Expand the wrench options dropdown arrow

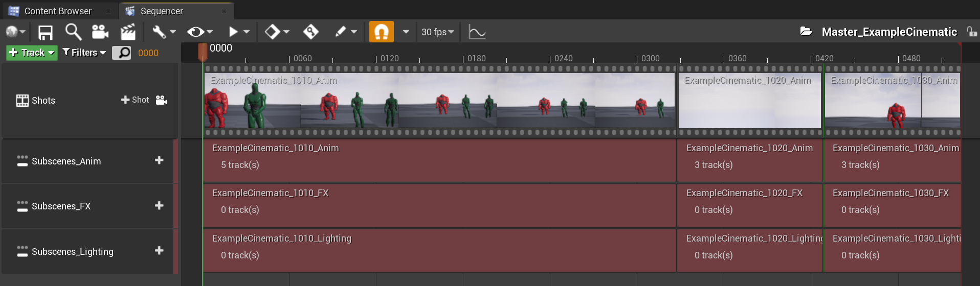coord(173,32)
